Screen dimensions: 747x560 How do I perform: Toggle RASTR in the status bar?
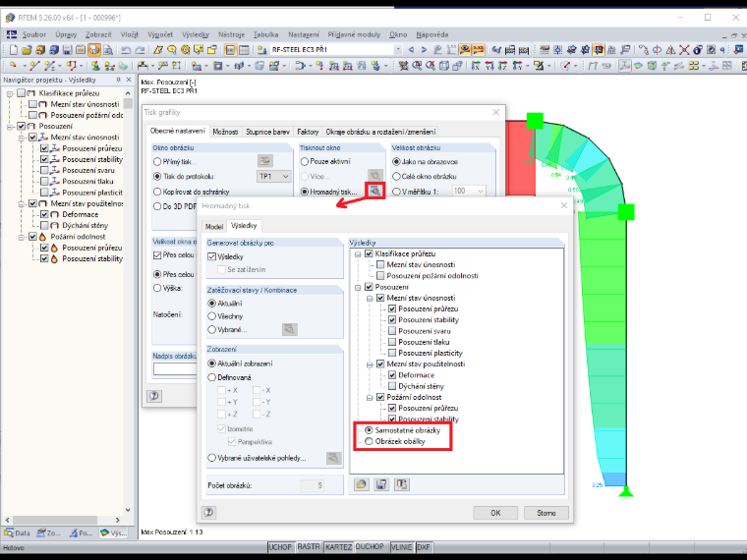(x=309, y=547)
